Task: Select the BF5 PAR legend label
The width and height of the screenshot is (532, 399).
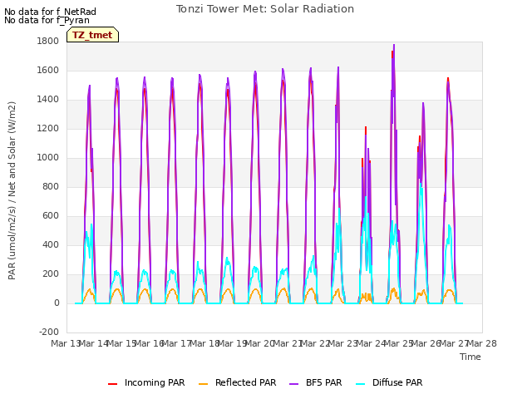Action: pyautogui.click(x=324, y=382)
